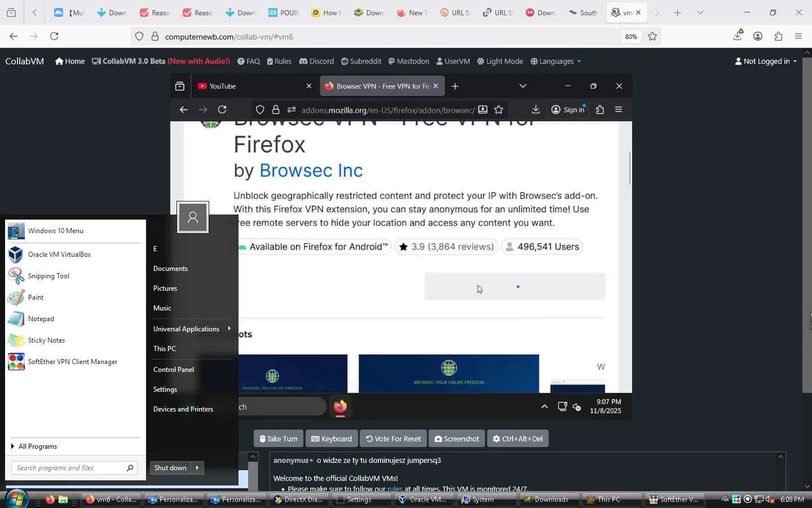Open the FAQ link in CollabVM navbar

249,62
